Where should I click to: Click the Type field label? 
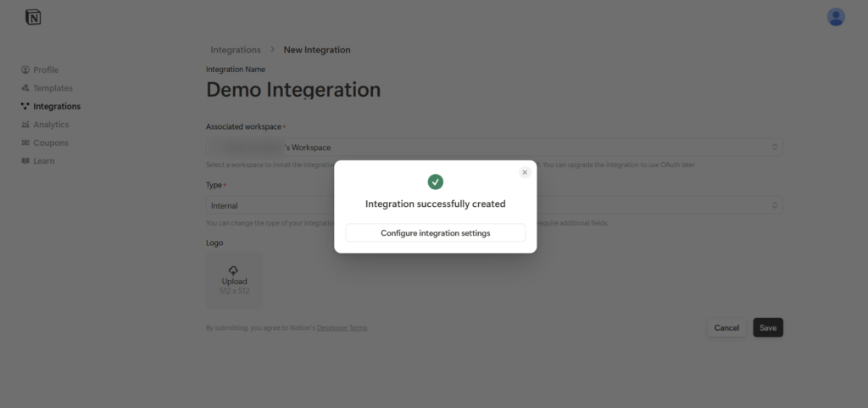(x=214, y=185)
